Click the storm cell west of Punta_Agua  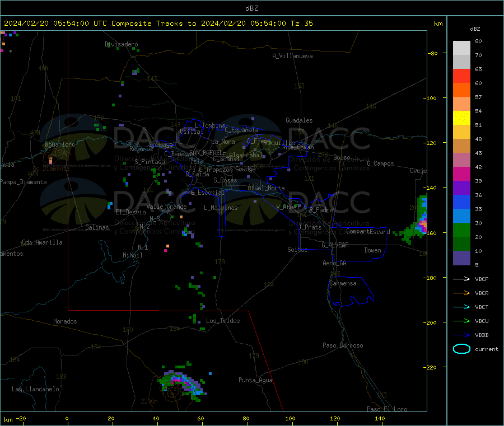[x=183, y=383]
